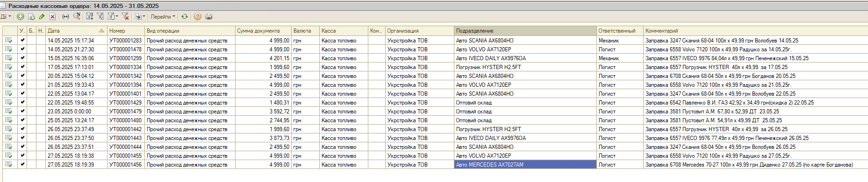Click the document status icon of row УТ000001299
Image resolution: width=868 pixels, height=182 pixels.
tap(9, 58)
